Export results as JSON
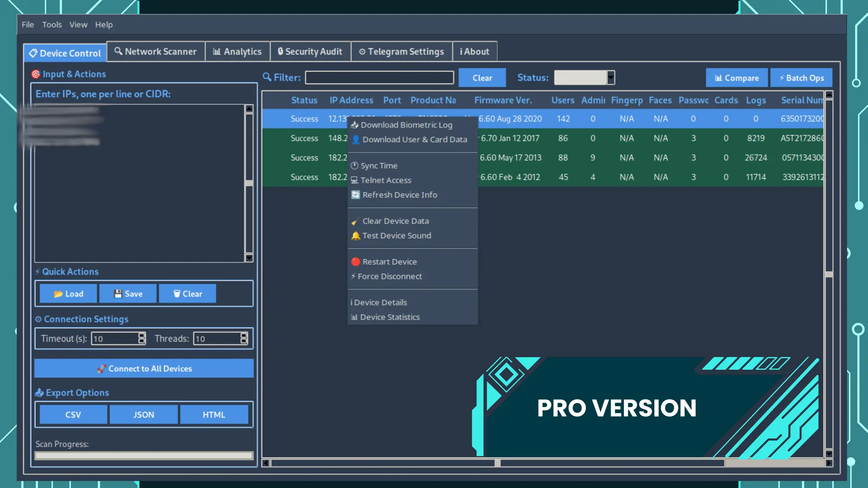The width and height of the screenshot is (868, 488). [x=144, y=415]
